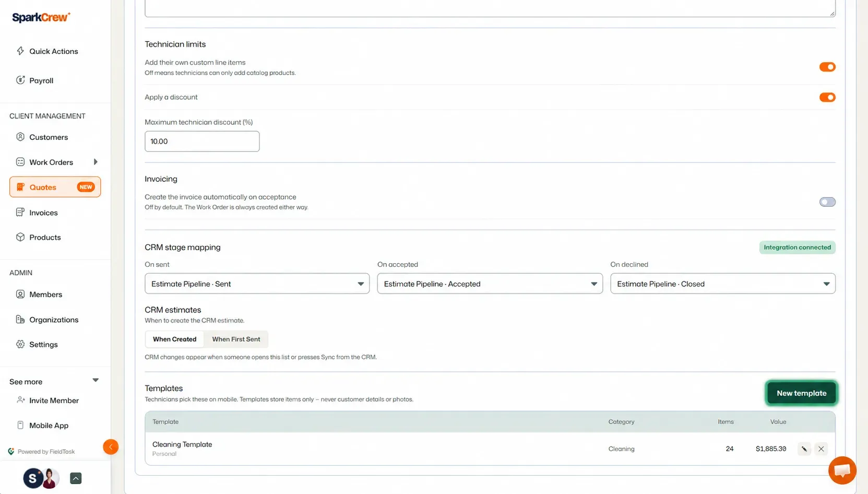
Task: Disable the Apply a discount switch
Action: click(x=827, y=97)
